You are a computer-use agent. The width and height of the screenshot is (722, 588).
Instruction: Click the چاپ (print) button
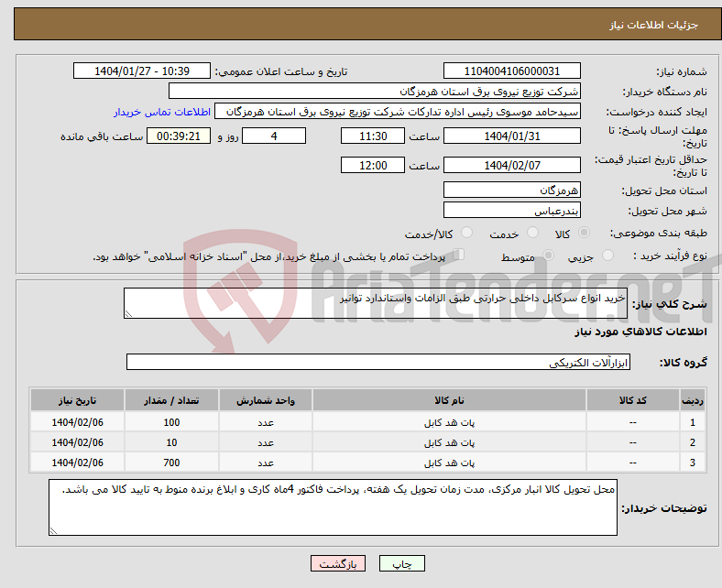[x=401, y=563]
